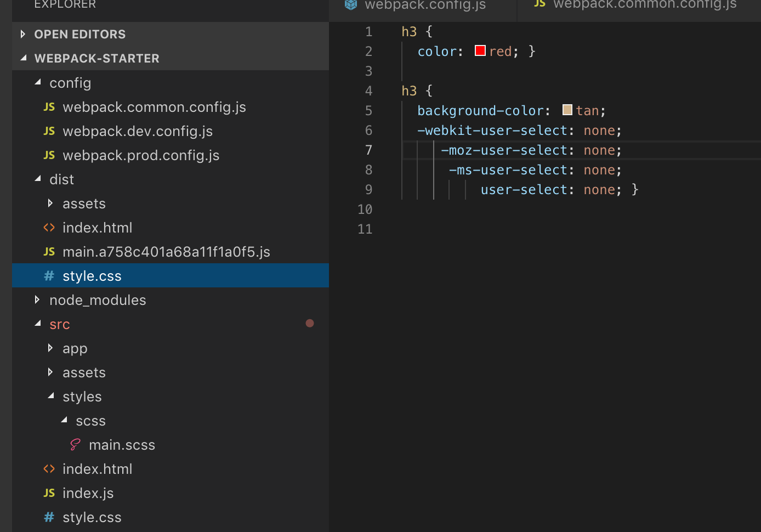Click the JS icon beside webpack.dev.config.js
761x532 pixels.
(49, 131)
